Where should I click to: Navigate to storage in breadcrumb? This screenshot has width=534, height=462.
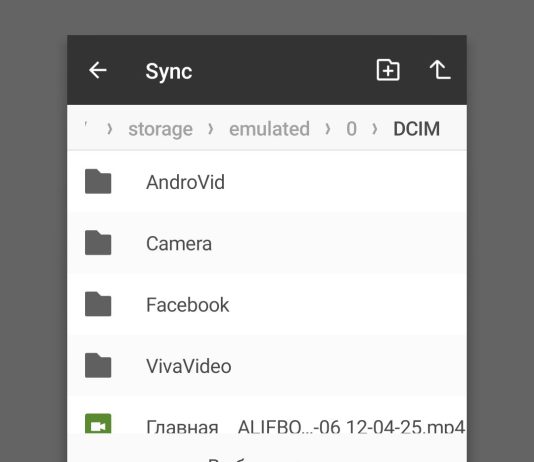[x=160, y=129]
